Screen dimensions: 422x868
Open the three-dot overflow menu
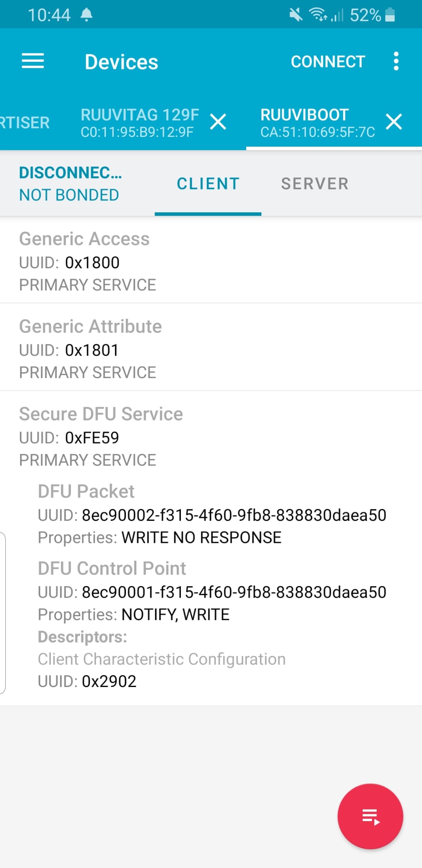tap(396, 61)
